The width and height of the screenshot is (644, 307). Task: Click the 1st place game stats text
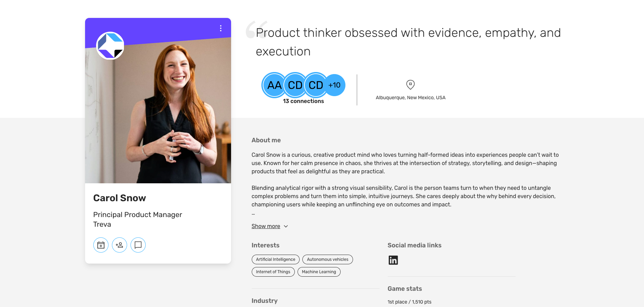click(x=409, y=302)
